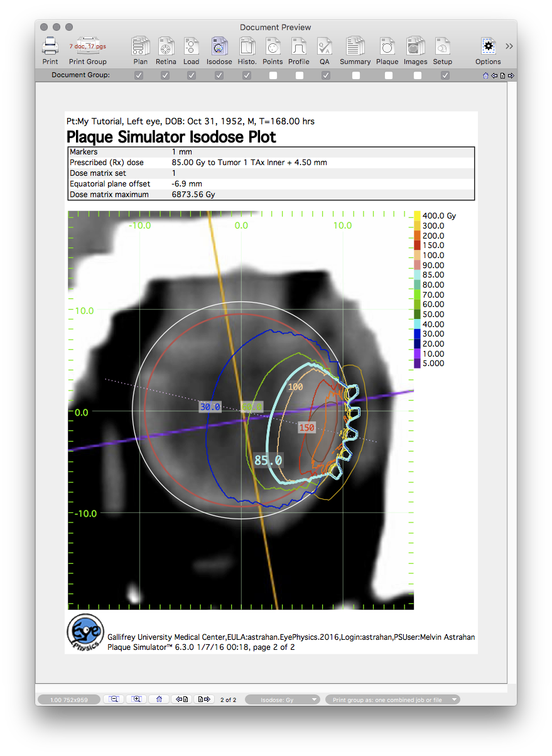Show the Load document

coord(192,46)
